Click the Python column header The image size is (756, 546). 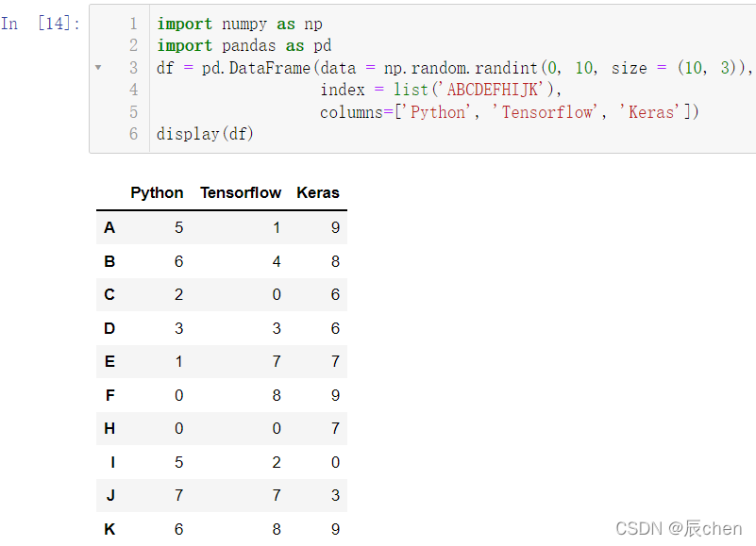pos(157,192)
